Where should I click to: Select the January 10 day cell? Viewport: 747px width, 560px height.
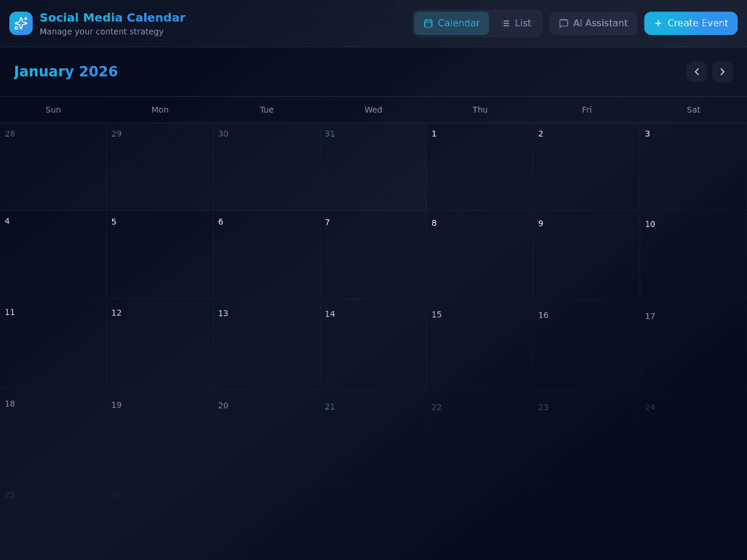click(693, 257)
